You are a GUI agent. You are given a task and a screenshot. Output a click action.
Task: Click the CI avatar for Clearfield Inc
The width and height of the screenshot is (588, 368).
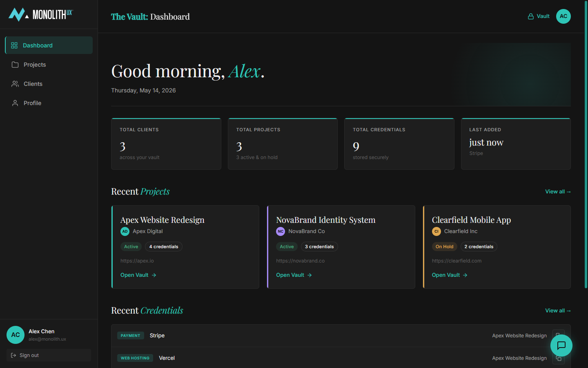(x=437, y=231)
